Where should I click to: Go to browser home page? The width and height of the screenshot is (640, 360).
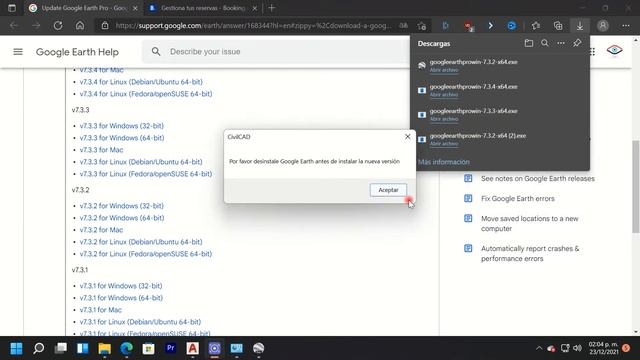point(80,26)
